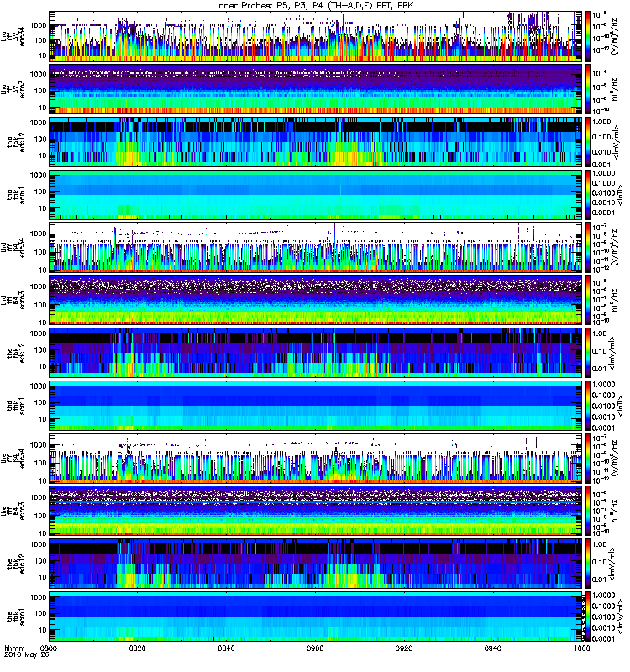Click the color bar of tha fbk scm1 panel
This screenshot has height=672, width=630.
(588, 195)
